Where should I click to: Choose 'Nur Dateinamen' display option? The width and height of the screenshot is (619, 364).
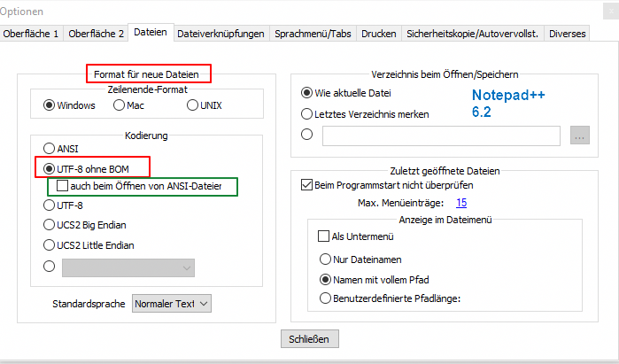(x=324, y=259)
